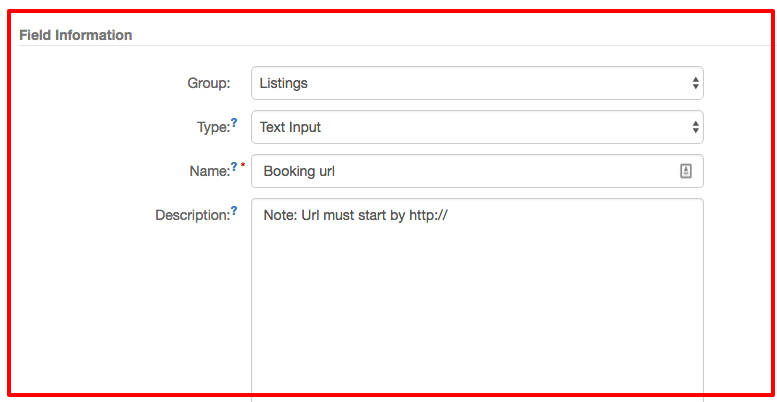Viewport: 777px width, 402px height.
Task: Click the help icon beside Description label
Action: pos(234,211)
